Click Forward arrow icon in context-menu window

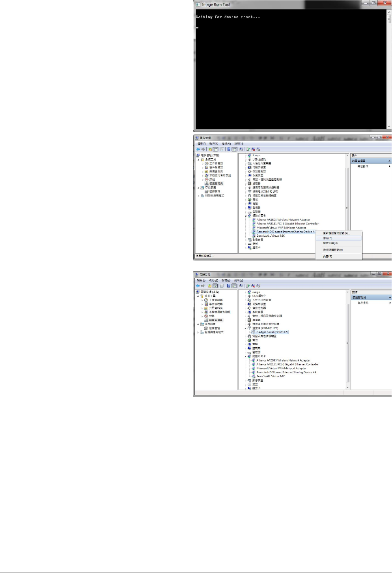[203, 149]
